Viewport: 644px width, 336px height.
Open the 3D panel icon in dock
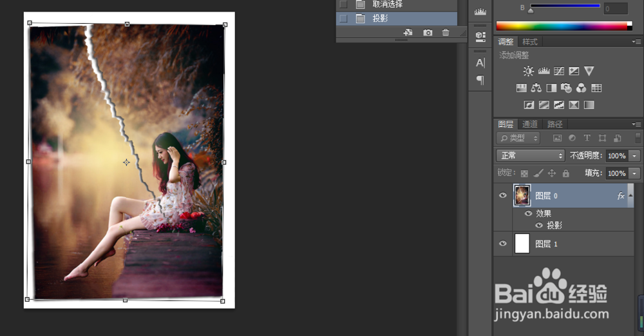480,37
